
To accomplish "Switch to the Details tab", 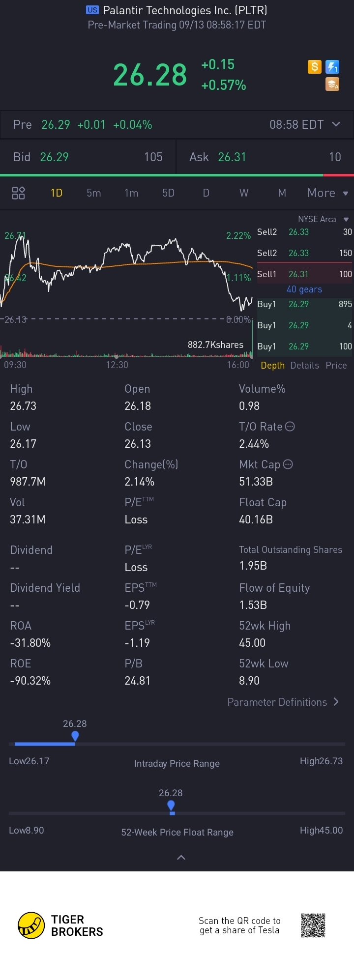I will [x=304, y=365].
